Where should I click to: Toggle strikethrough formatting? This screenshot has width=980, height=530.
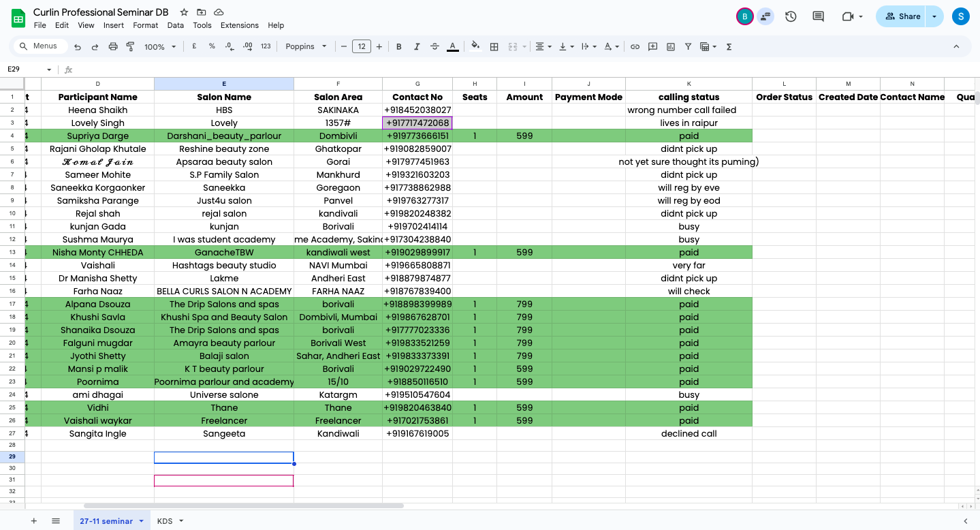tap(434, 47)
